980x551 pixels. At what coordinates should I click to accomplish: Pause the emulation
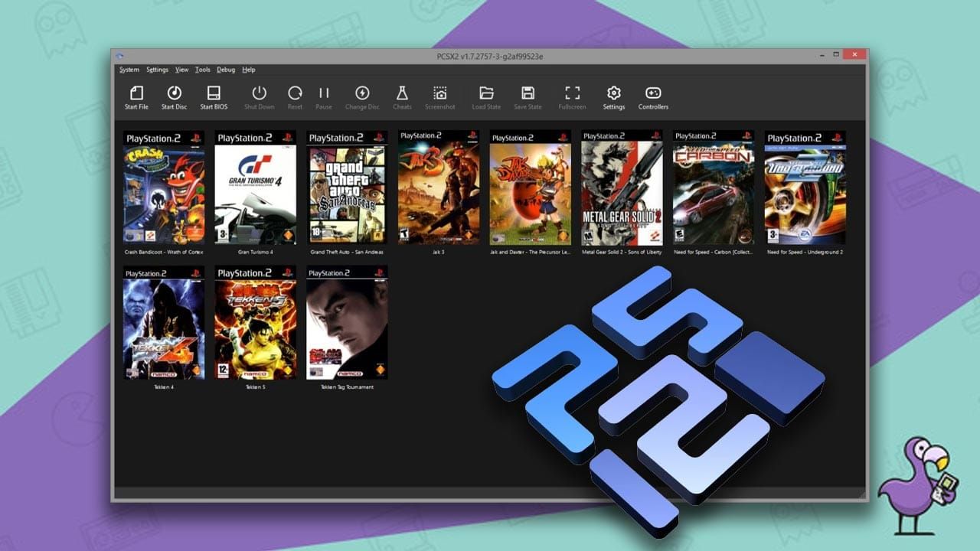coord(323,96)
